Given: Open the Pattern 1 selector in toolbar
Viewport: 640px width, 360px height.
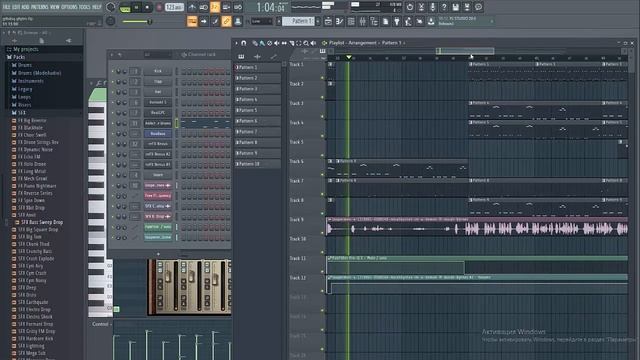Looking at the screenshot, I should (x=298, y=21).
